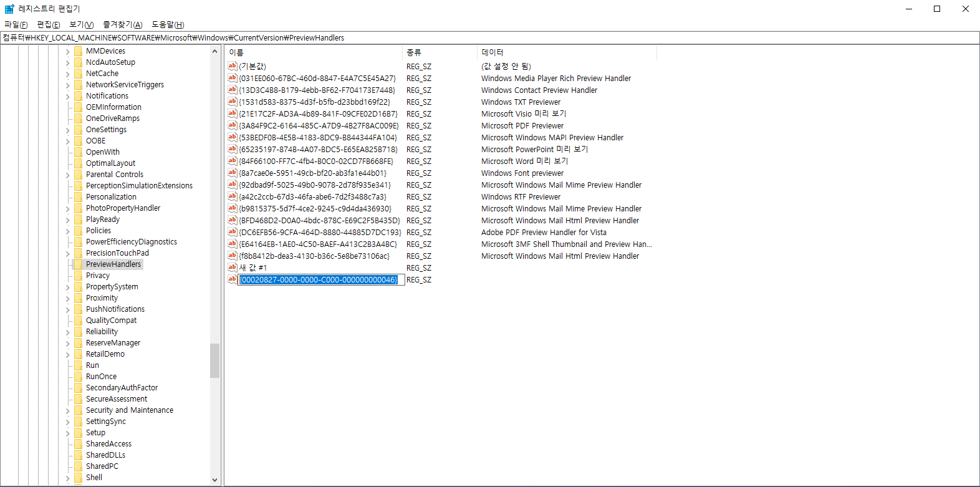The image size is (980, 487).
Task: Open the 도움말(H) menu
Action: click(168, 24)
